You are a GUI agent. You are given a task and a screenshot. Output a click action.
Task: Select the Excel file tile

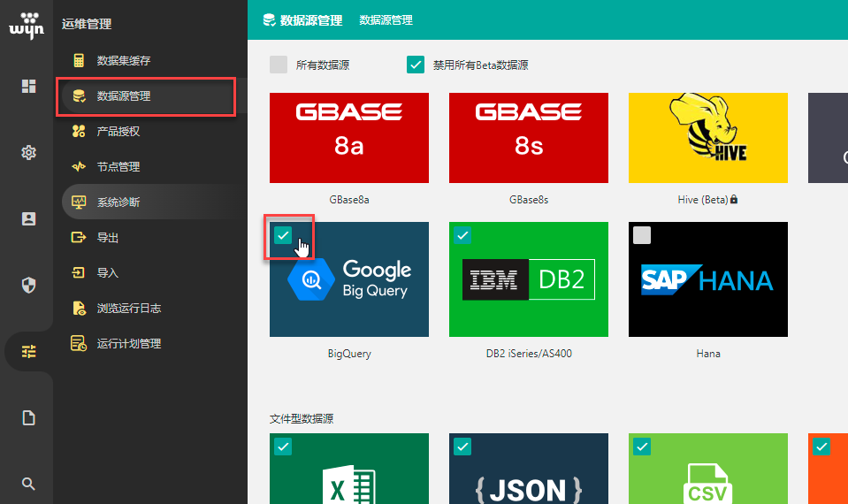(x=349, y=469)
